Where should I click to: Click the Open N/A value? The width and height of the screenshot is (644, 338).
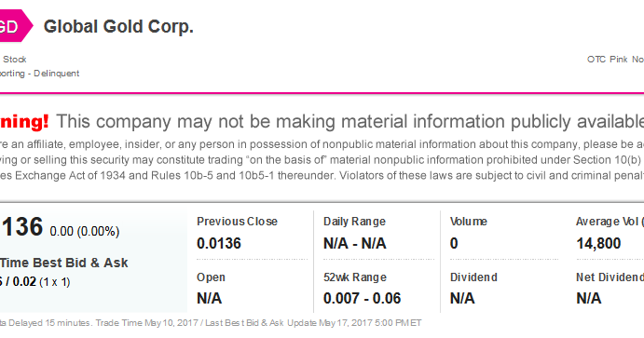pyautogui.click(x=210, y=298)
